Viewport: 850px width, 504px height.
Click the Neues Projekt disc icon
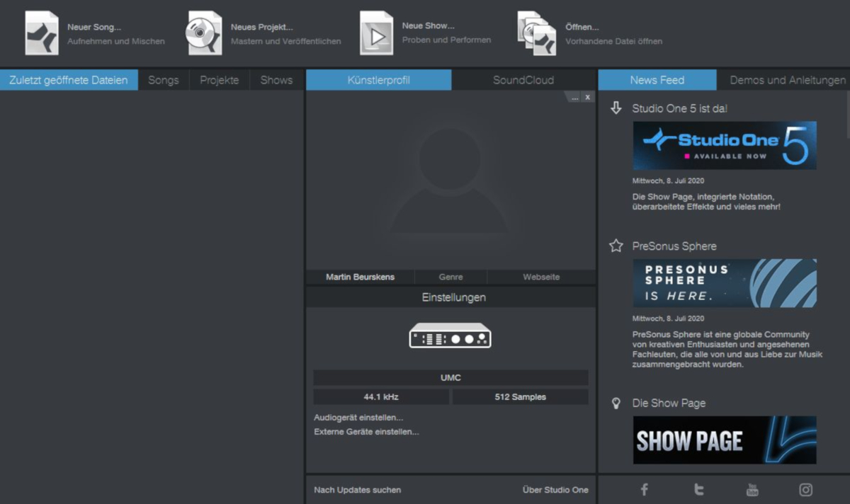(x=204, y=33)
